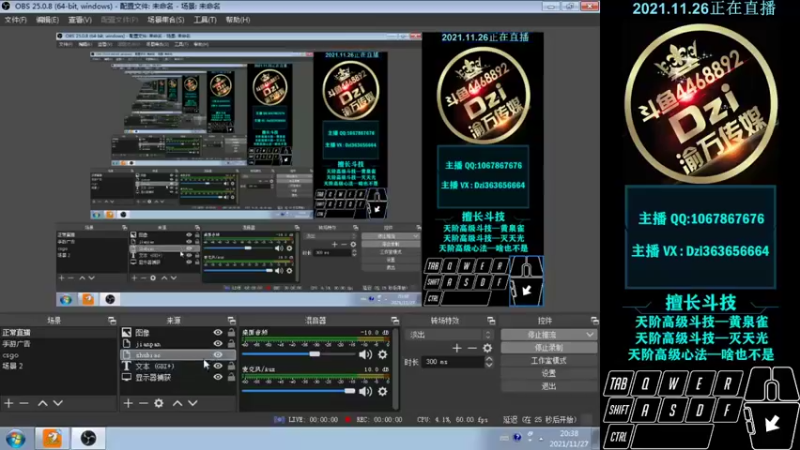
Task: Select the 文本 (GDI+) source row
Action: pos(178,366)
